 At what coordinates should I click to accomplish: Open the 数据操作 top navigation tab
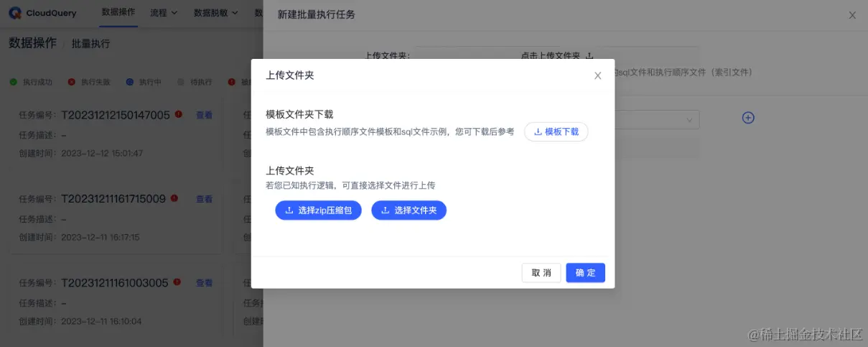pos(118,13)
